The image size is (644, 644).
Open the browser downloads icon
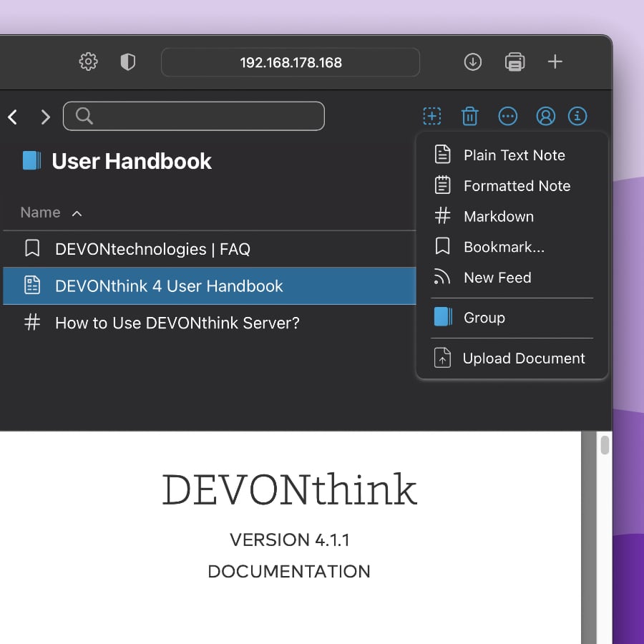(x=472, y=62)
